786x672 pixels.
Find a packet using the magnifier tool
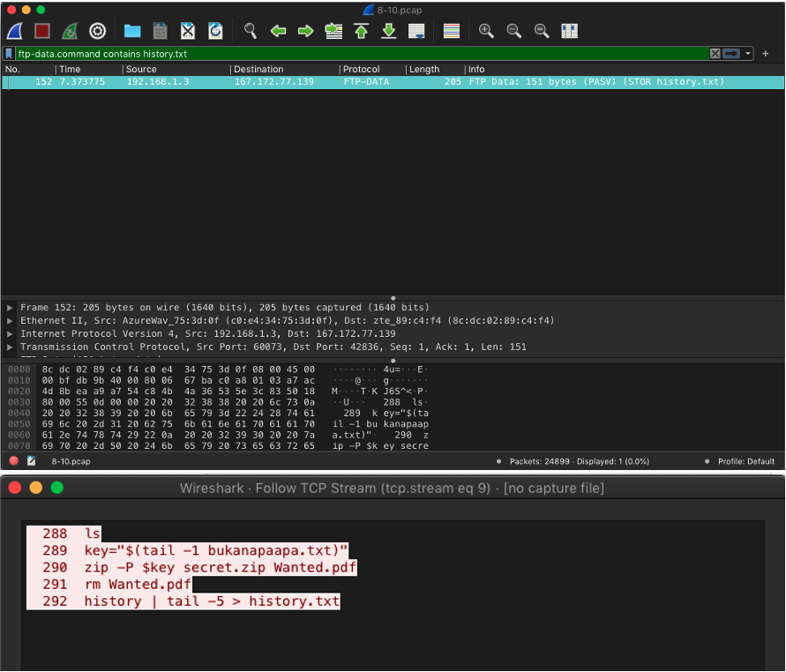[250, 31]
